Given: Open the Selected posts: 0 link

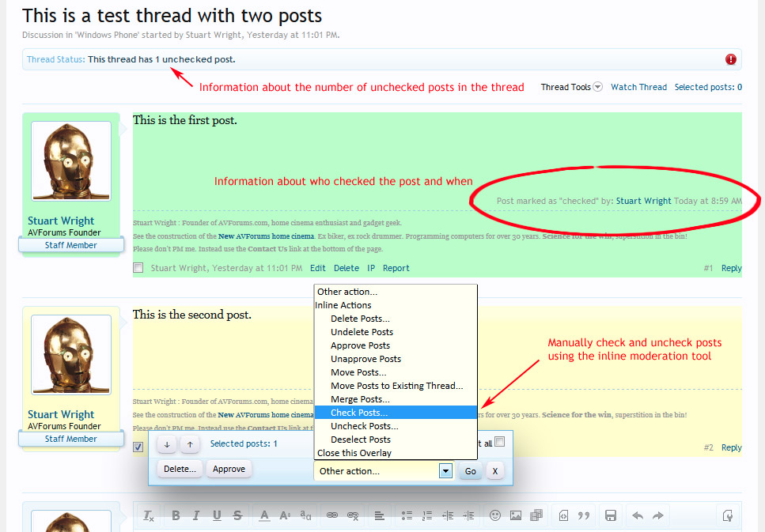Looking at the screenshot, I should [x=708, y=87].
